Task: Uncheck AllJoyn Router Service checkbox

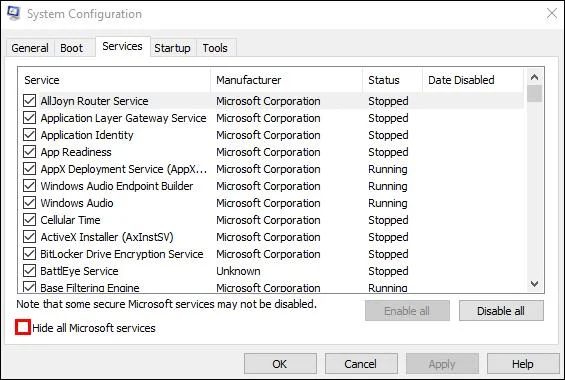Action: (30, 101)
